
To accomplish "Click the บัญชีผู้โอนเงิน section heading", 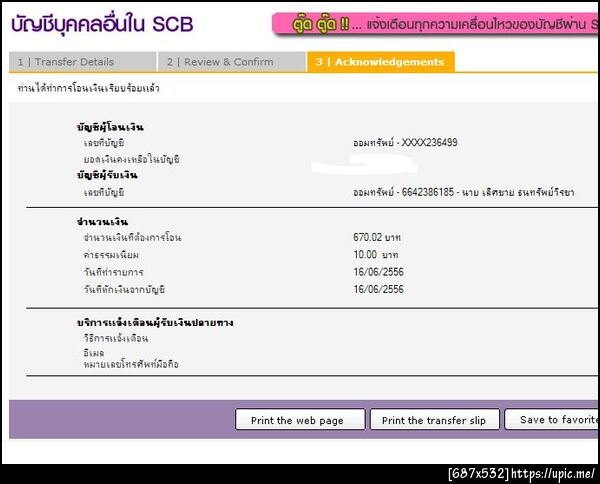I will click(x=110, y=127).
